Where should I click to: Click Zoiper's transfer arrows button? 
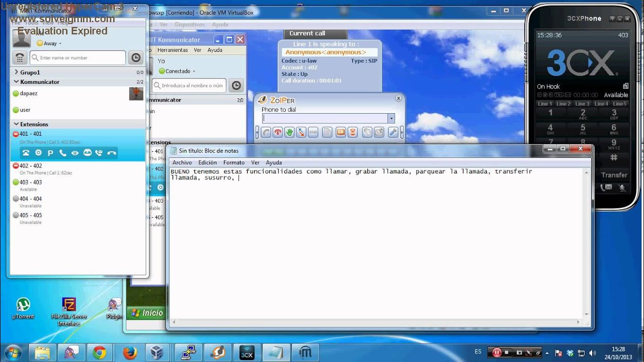pyautogui.click(x=301, y=132)
